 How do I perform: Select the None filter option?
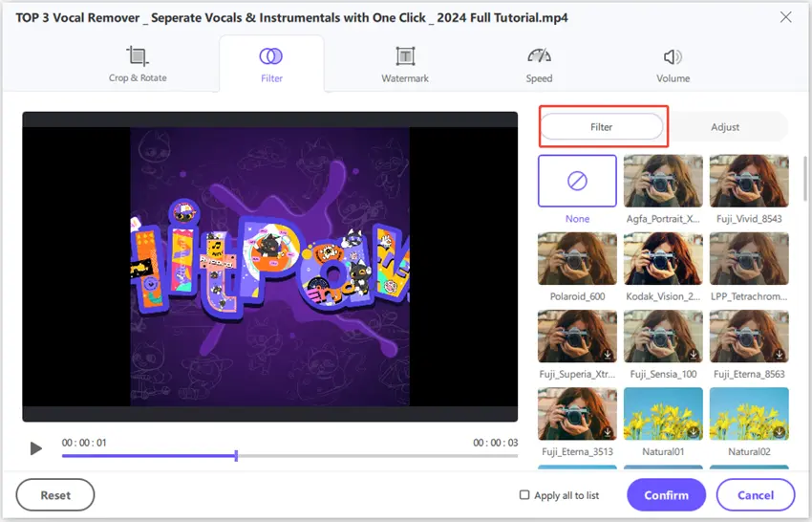pos(577,181)
